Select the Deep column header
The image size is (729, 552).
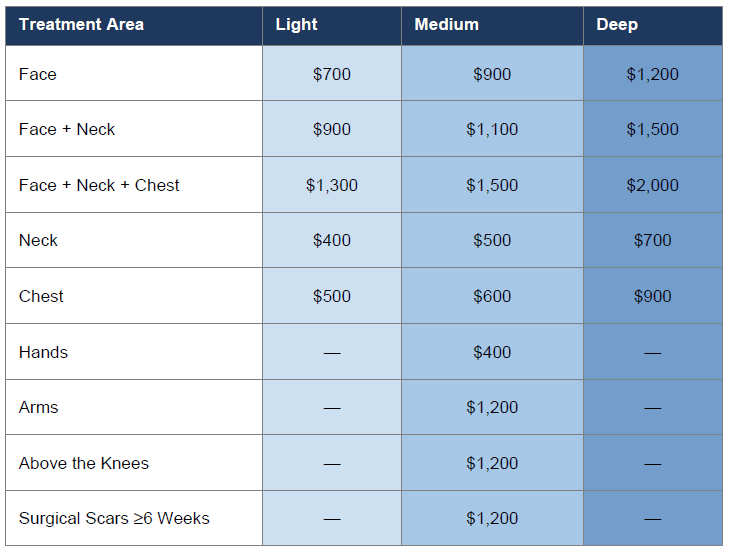coord(617,25)
